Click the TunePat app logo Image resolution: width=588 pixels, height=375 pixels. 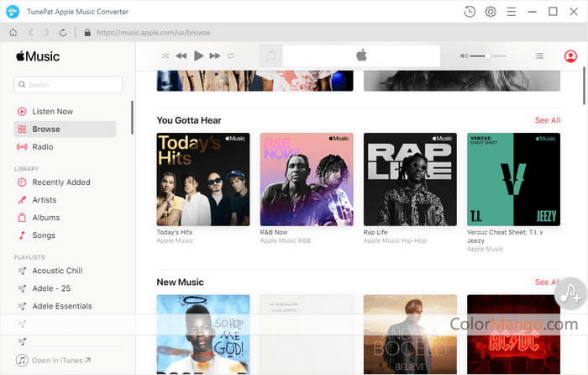click(x=13, y=12)
